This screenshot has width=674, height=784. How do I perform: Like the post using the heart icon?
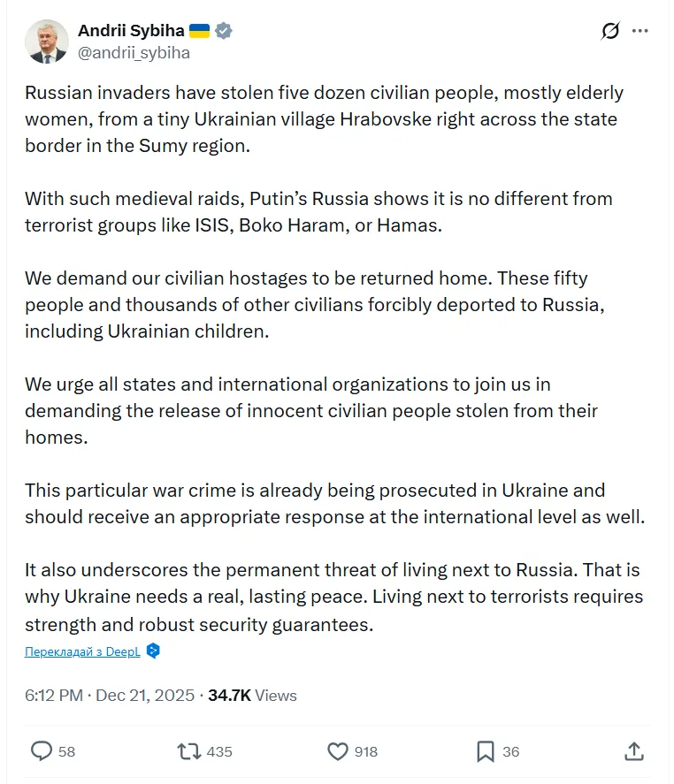click(x=338, y=750)
